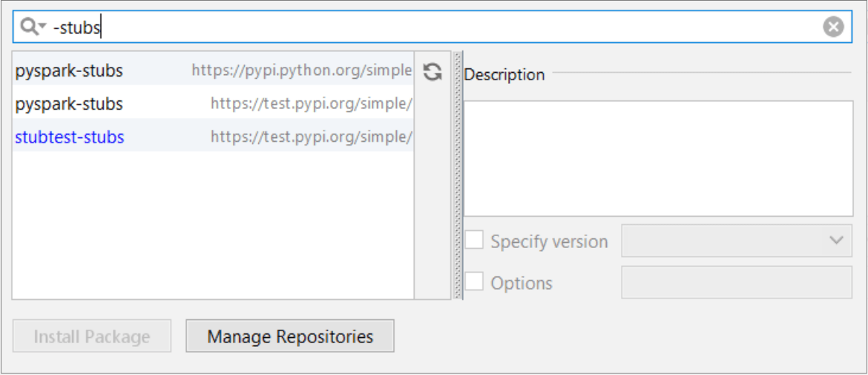Click the Install Package button
This screenshot has width=868, height=375.
coord(92,336)
